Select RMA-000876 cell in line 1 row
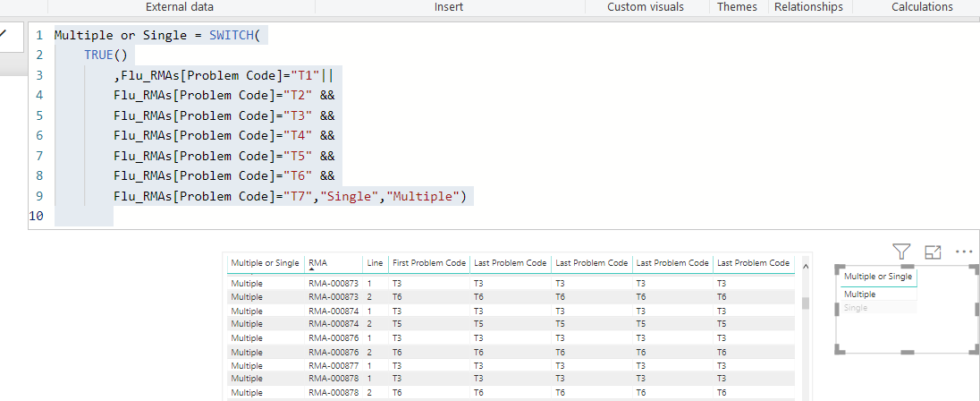980x401 pixels. tap(334, 337)
